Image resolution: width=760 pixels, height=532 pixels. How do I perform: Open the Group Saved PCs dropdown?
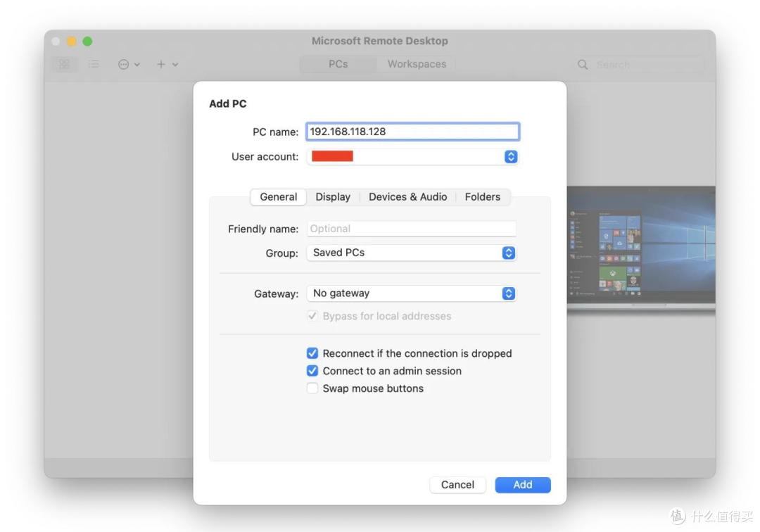(x=412, y=253)
